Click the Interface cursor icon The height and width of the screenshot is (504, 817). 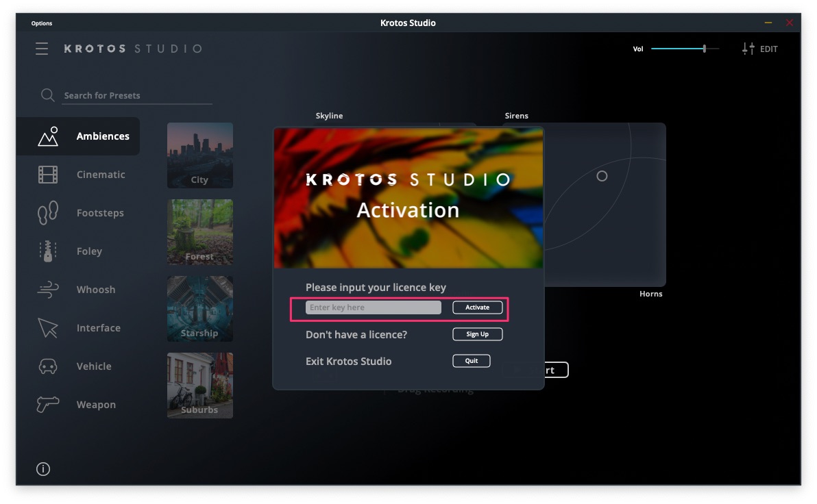click(x=48, y=328)
